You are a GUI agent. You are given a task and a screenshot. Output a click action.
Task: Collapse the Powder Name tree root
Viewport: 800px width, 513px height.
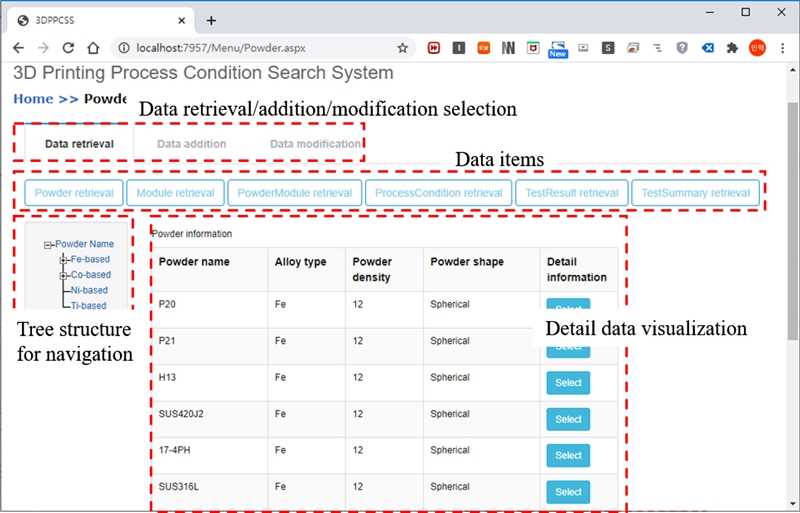tap(48, 244)
